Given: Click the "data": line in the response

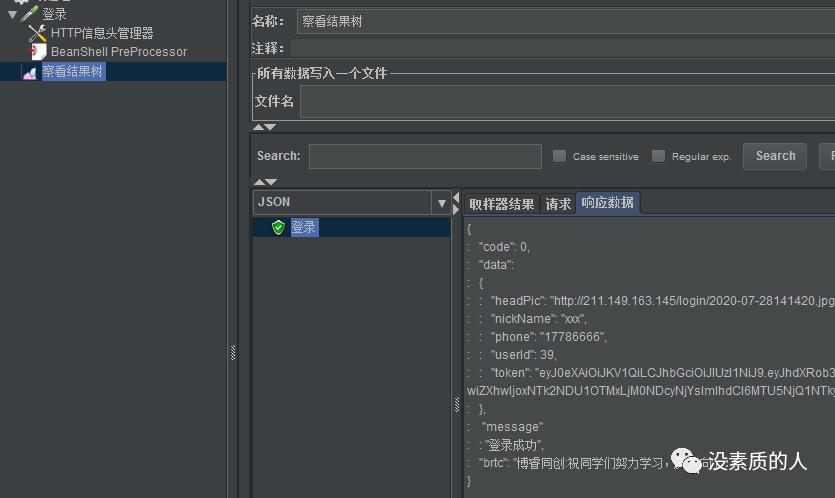Looking at the screenshot, I should tap(496, 265).
